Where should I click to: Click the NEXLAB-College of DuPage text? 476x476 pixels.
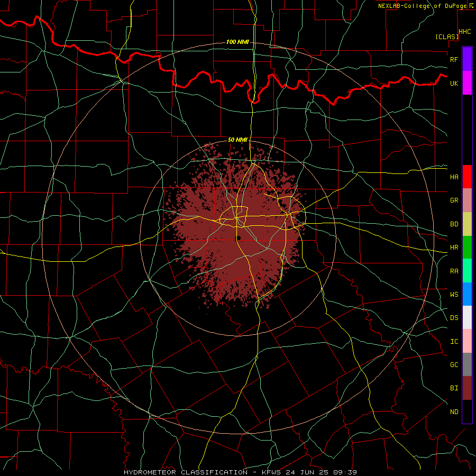click(422, 6)
